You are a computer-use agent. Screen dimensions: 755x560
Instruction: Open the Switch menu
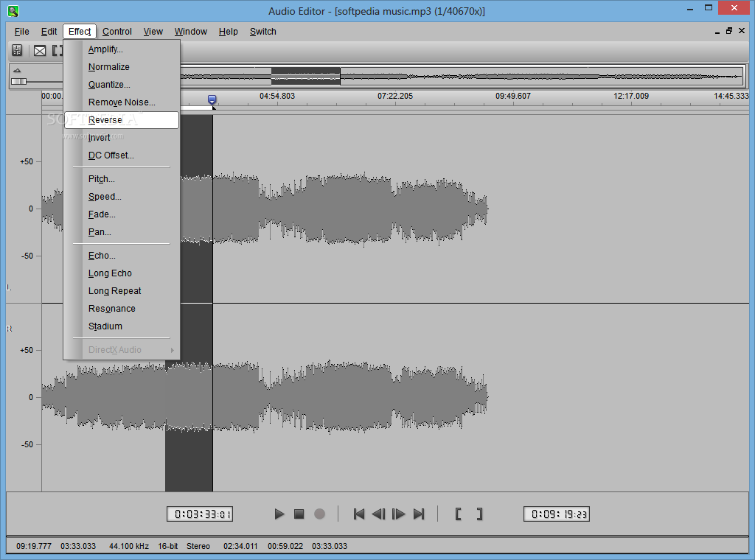[263, 31]
